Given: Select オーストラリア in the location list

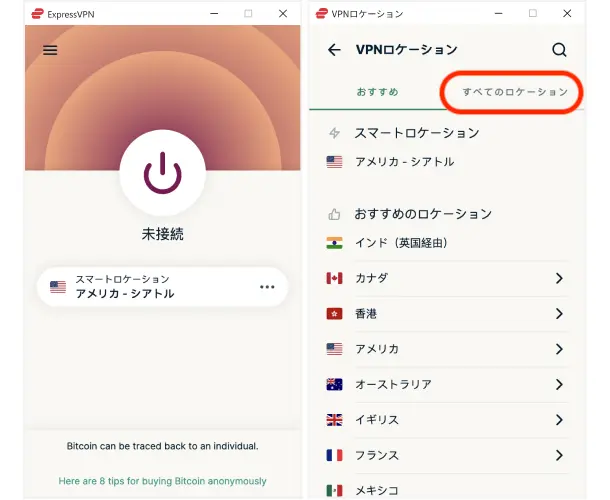Looking at the screenshot, I should coord(393,384).
